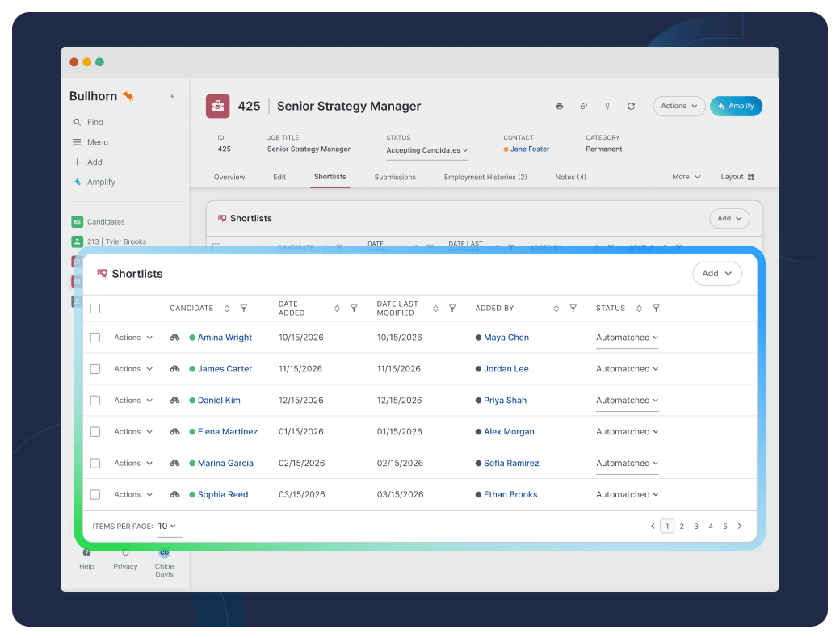Filter the Date Added column
Image resolution: width=840 pixels, height=638 pixels.
[354, 309]
